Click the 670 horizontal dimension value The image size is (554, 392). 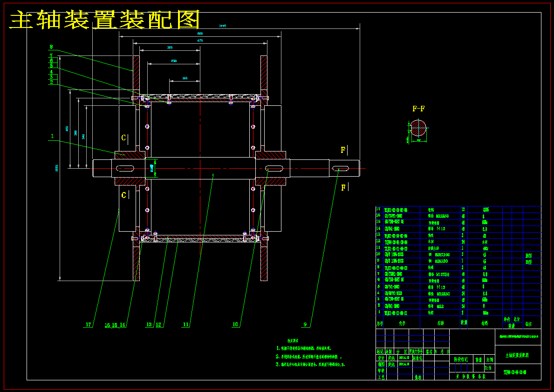click(200, 41)
